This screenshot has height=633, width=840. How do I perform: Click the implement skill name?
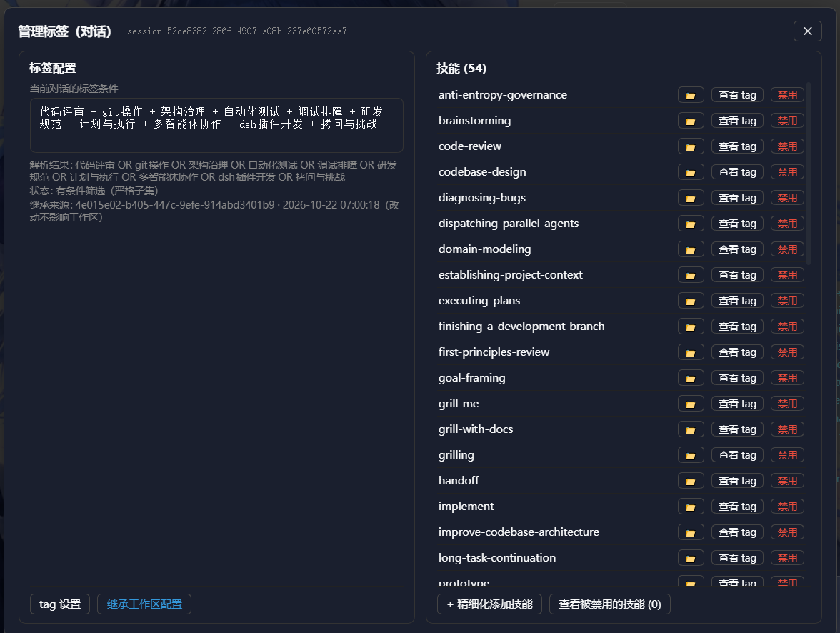[x=466, y=507]
